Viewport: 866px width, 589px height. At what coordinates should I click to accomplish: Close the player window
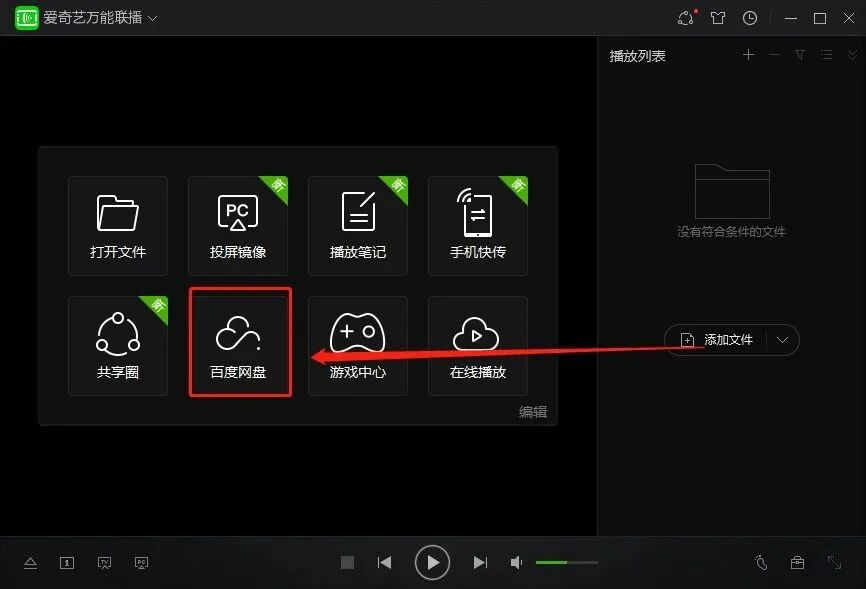click(849, 18)
